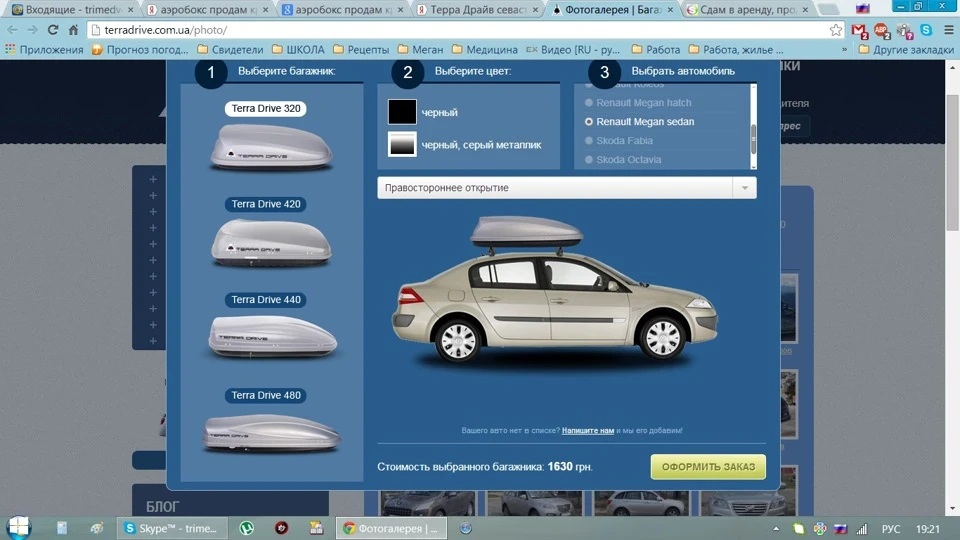Screen dimensions: 960x540
Task: Open the Медицина bookmarks folder
Action: pyautogui.click(x=485, y=50)
